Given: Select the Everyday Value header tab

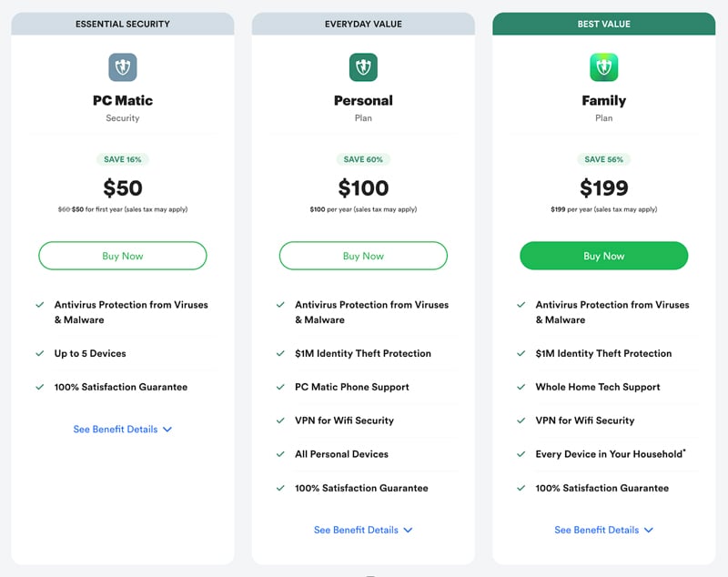Looking at the screenshot, I should [363, 24].
